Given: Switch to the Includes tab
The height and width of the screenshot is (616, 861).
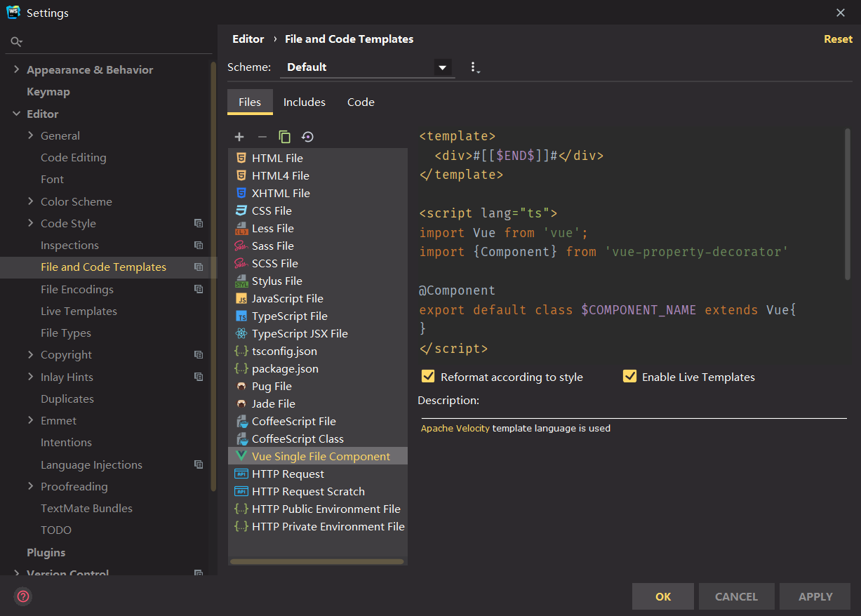Looking at the screenshot, I should 305,102.
